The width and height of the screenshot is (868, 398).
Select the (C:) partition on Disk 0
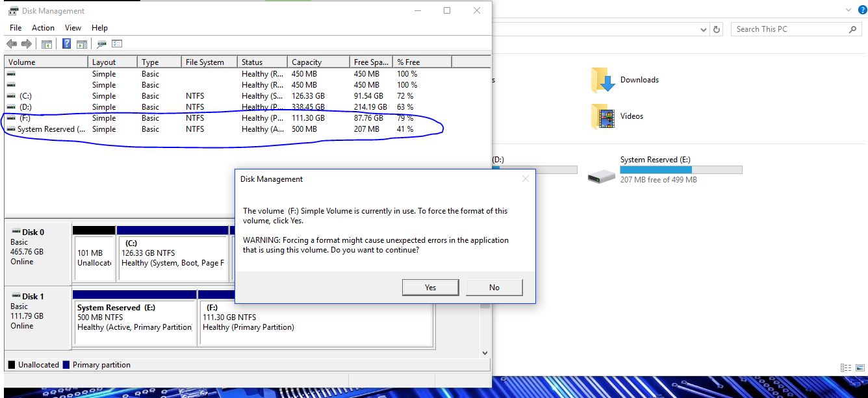(172, 253)
